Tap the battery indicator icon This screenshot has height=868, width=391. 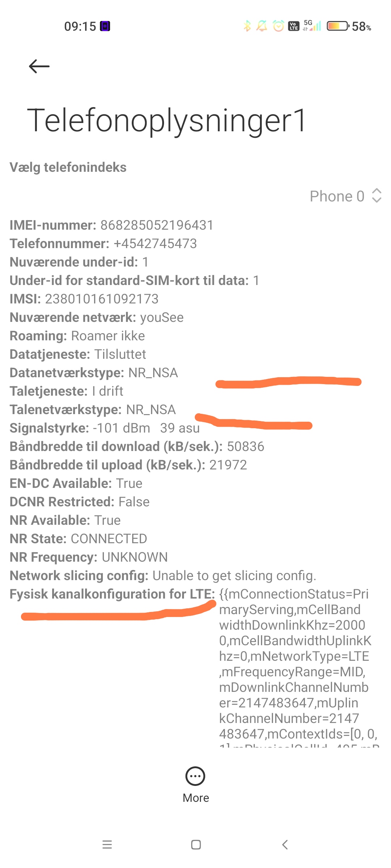click(338, 26)
